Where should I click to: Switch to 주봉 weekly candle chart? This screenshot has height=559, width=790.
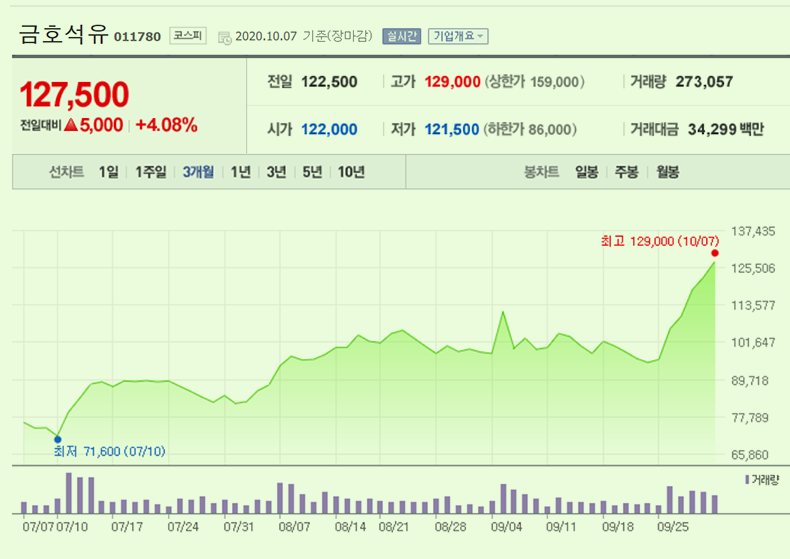click(626, 172)
